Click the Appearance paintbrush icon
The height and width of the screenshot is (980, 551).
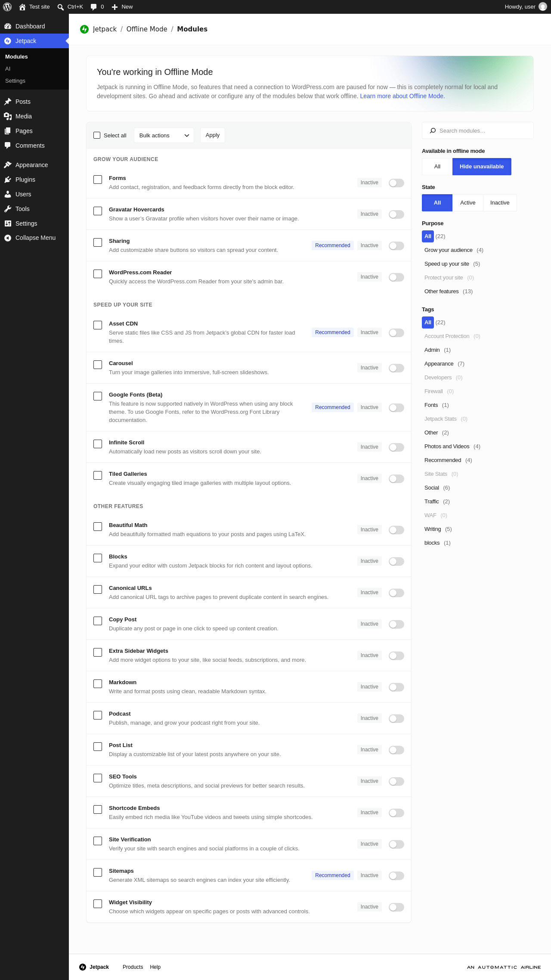point(8,165)
